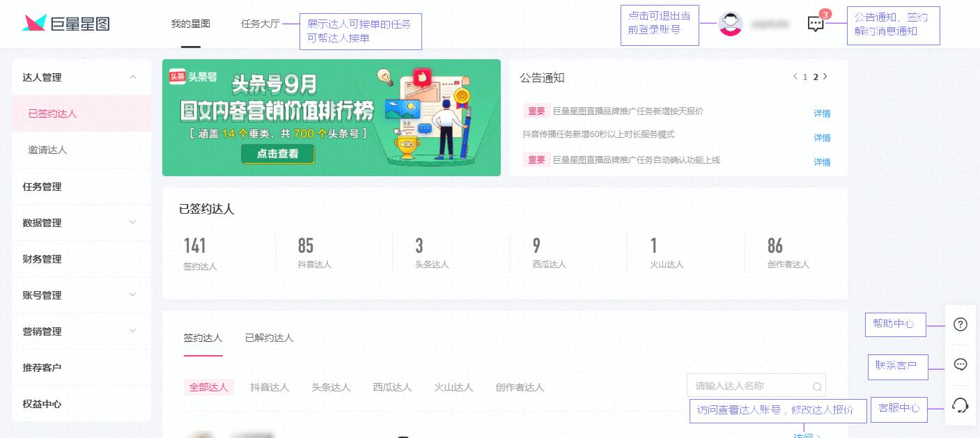Click 详情 for 直播品牌推广任务新增按天报价
This screenshot has width=980, height=438.
pos(822,114)
